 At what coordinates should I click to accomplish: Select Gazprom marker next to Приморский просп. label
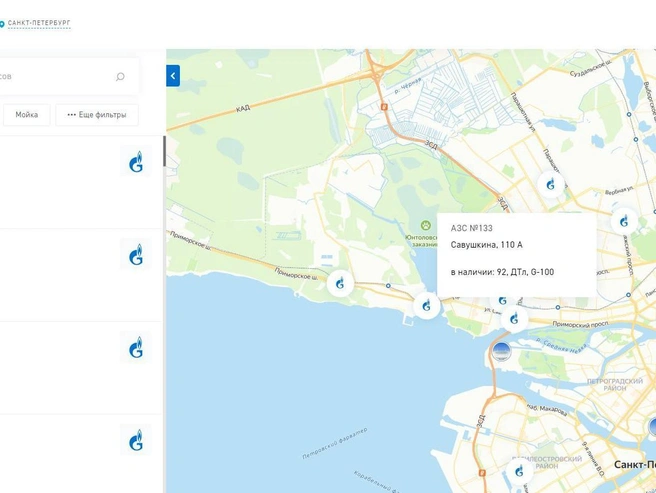pyautogui.click(x=514, y=319)
